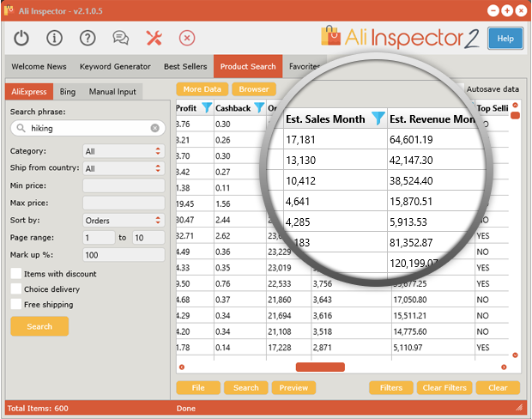532x419 pixels.
Task: Click the Clear button
Action: click(498, 388)
